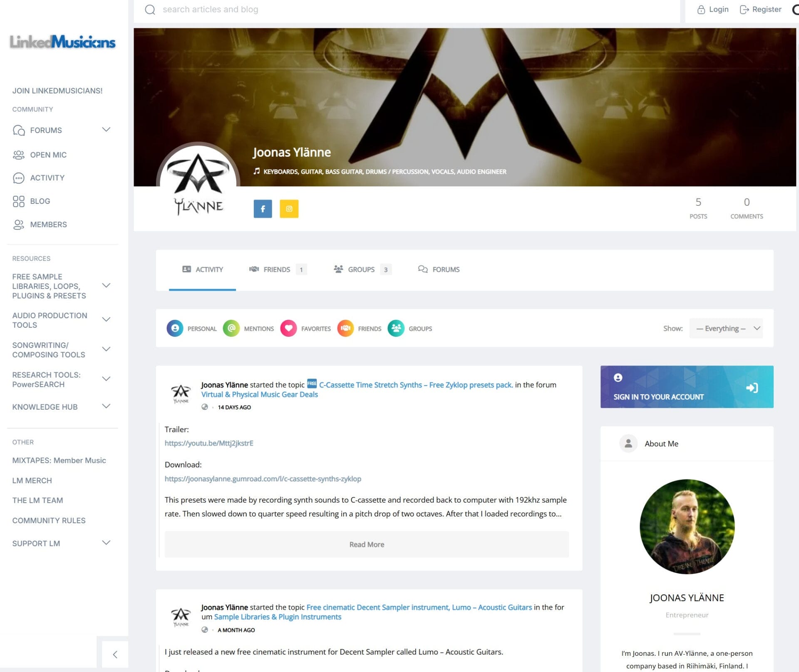The height and width of the screenshot is (672, 799).
Task: Expand the Support LM submenu
Action: coord(106,543)
